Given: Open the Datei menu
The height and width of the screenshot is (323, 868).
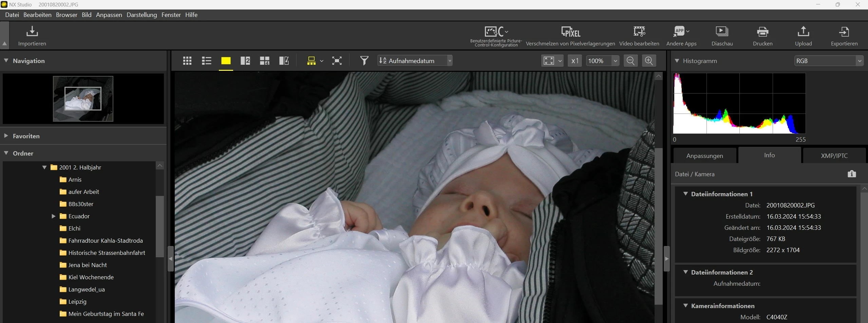Looking at the screenshot, I should (x=12, y=15).
